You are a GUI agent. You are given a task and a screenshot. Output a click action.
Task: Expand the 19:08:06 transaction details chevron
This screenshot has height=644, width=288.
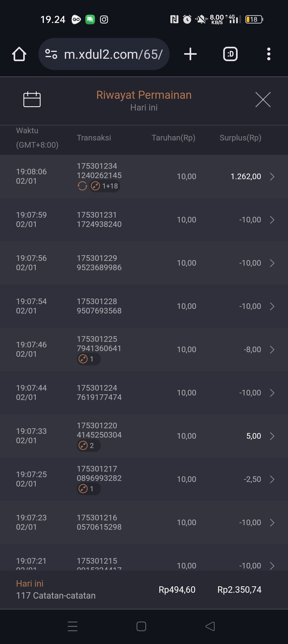point(272,176)
